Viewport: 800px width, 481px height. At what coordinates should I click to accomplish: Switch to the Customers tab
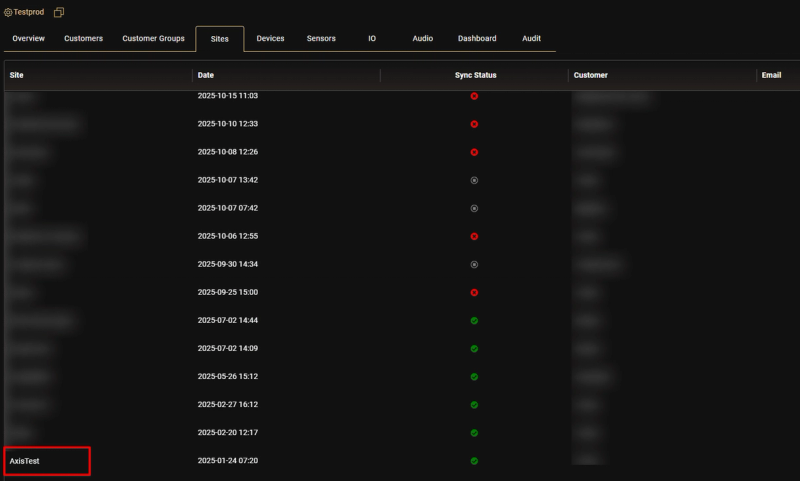click(83, 38)
